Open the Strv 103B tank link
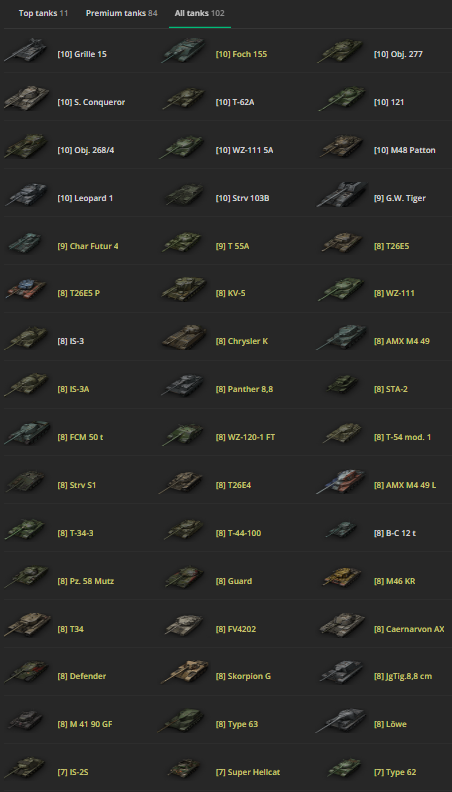This screenshot has height=792, width=452. 242,198
